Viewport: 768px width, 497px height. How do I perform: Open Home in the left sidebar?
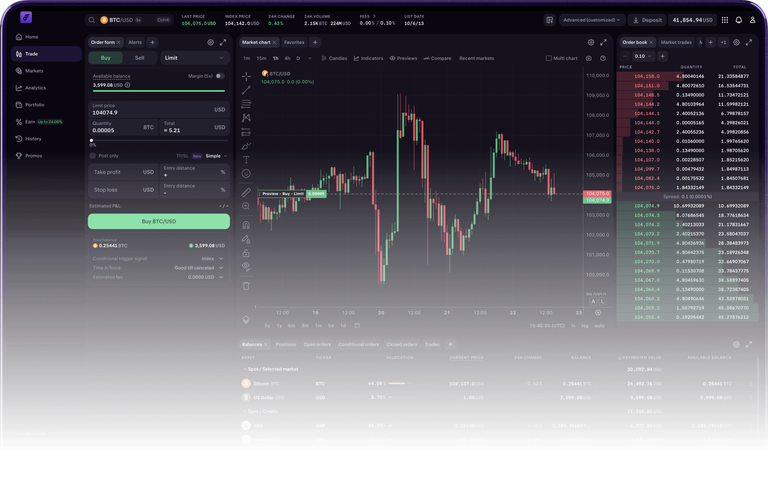tap(27, 37)
